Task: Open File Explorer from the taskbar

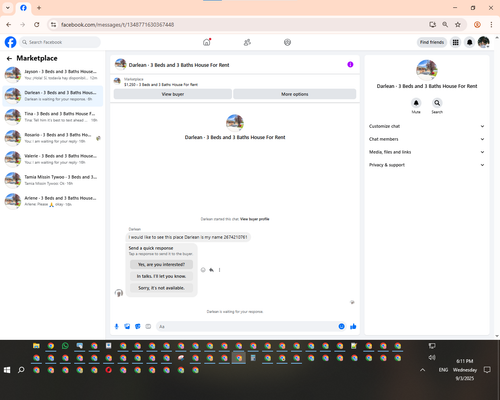Action: pyautogui.click(x=36, y=346)
